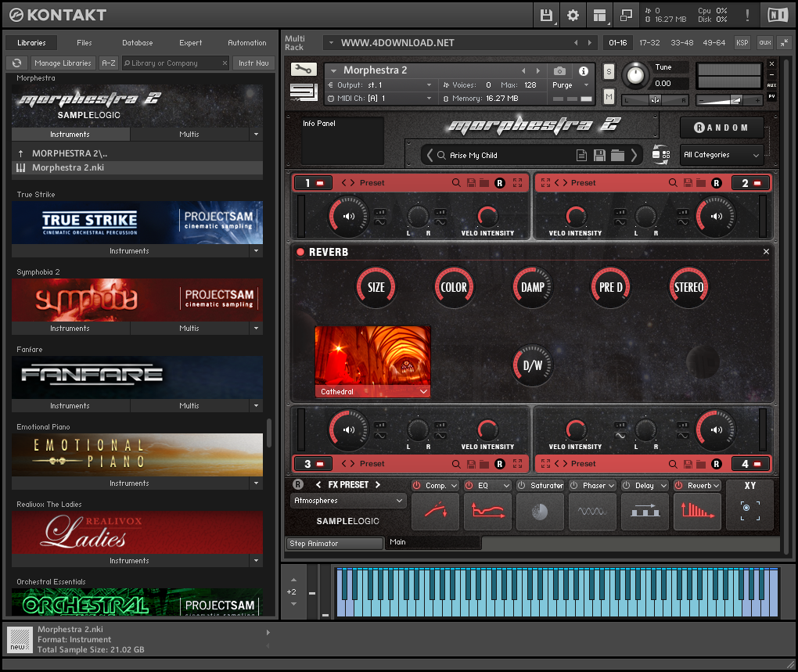
Task: Switch to the Automation tab
Action: click(246, 43)
